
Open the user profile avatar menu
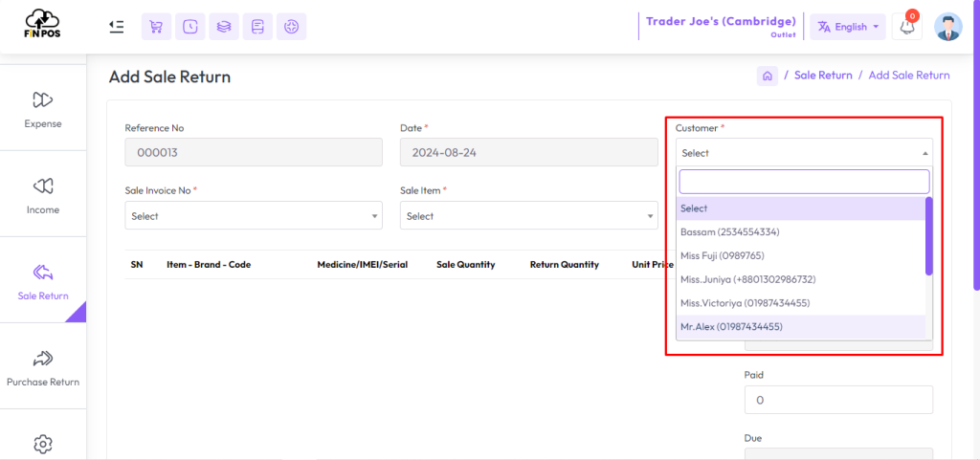pos(948,27)
